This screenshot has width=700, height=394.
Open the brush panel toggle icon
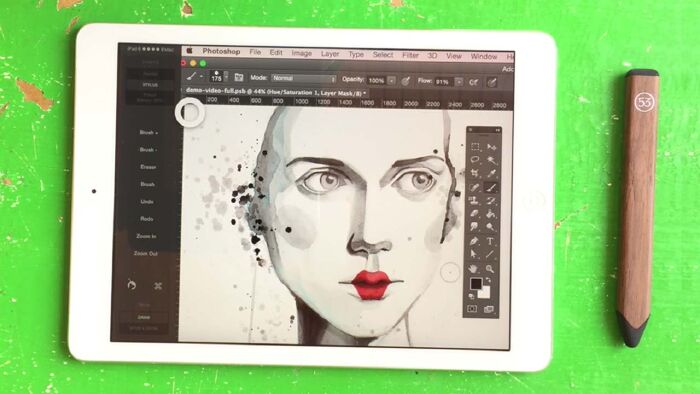[239, 77]
